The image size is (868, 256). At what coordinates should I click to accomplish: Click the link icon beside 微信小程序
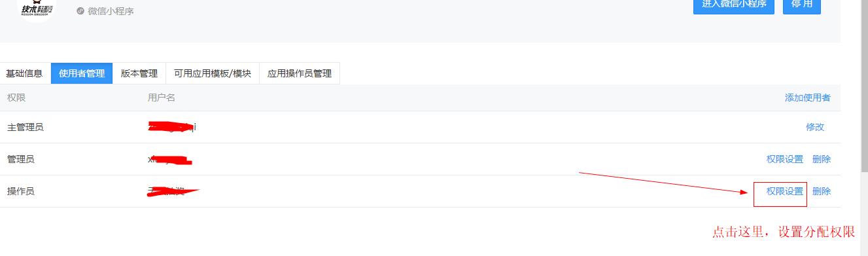[x=80, y=10]
